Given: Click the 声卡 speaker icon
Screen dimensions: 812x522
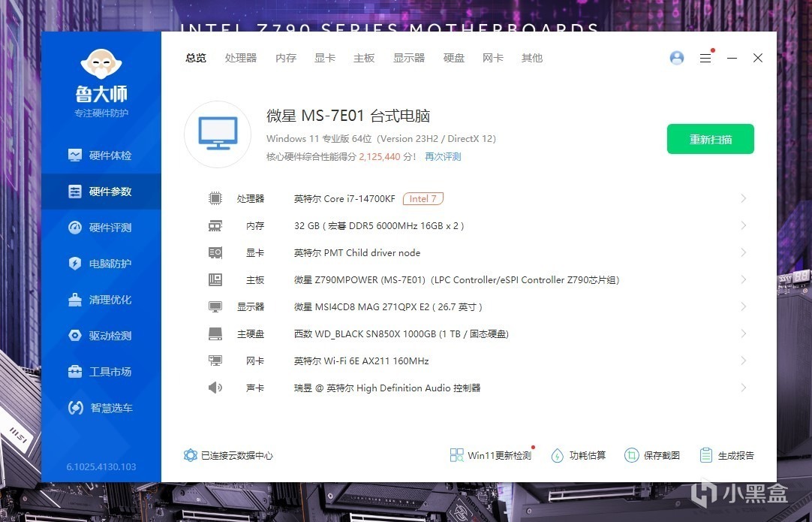Looking at the screenshot, I should [215, 388].
